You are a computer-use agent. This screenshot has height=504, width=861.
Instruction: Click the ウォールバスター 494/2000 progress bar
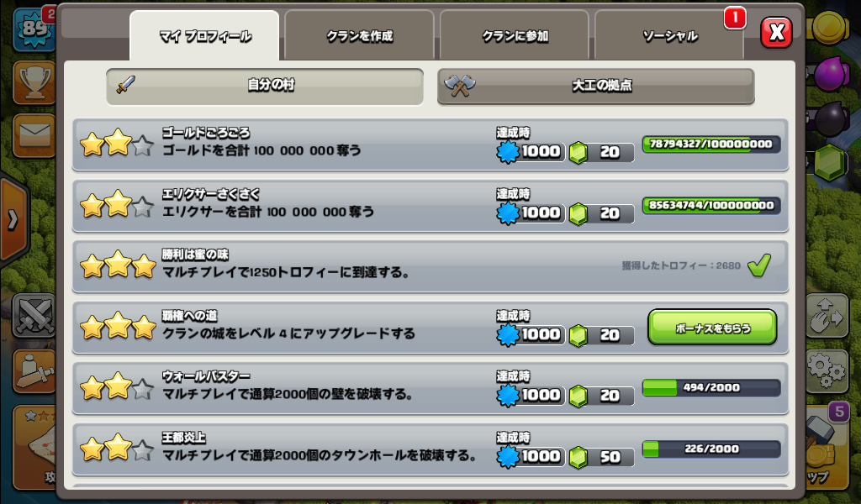[x=711, y=387]
